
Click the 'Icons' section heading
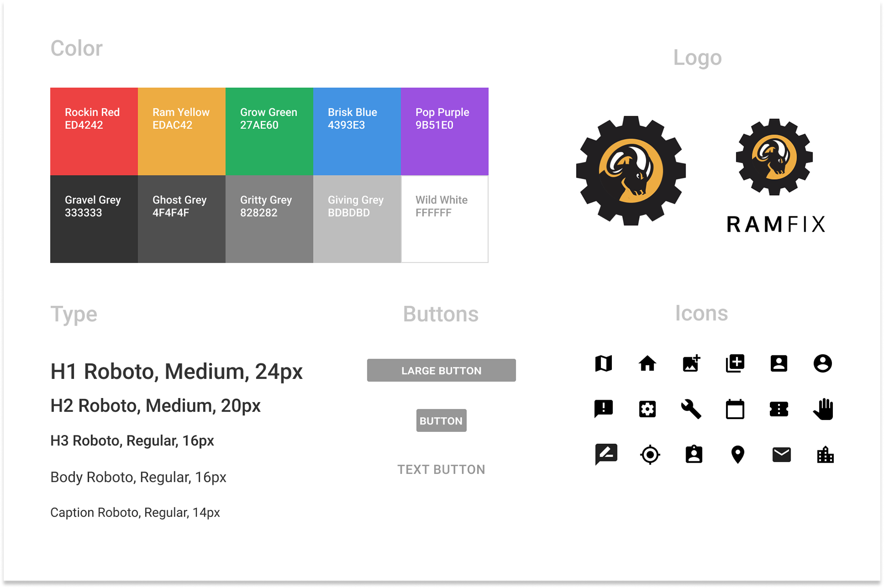tap(701, 314)
